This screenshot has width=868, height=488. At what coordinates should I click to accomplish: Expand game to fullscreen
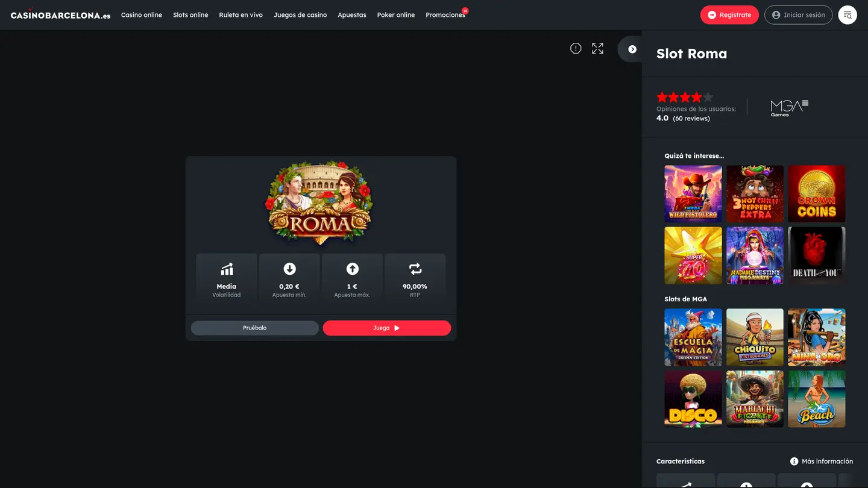point(597,48)
